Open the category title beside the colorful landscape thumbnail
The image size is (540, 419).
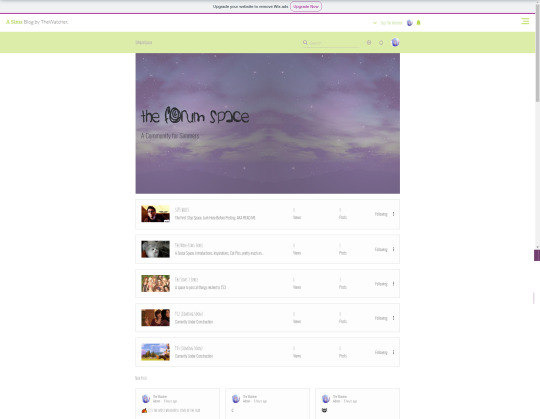(x=189, y=348)
